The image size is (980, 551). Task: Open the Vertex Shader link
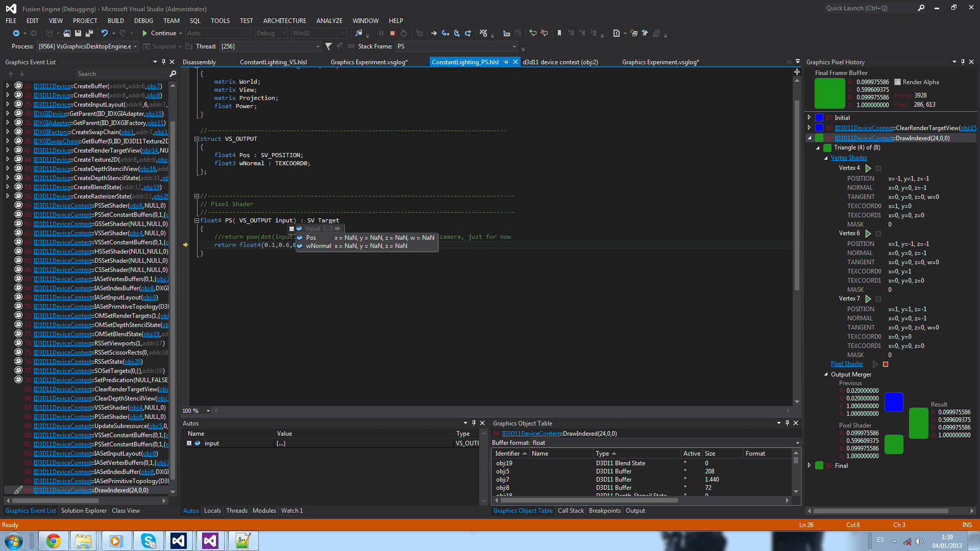[x=848, y=158]
